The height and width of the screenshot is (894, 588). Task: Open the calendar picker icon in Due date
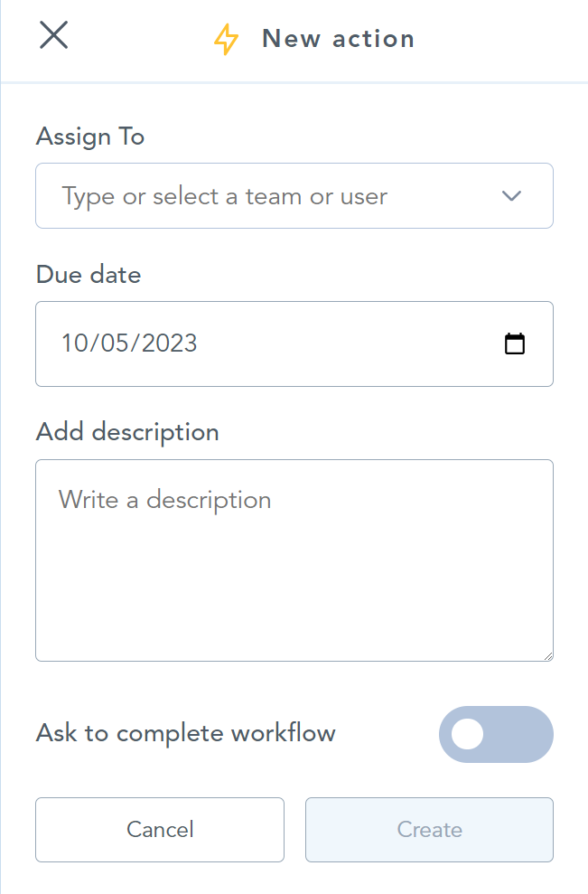tap(514, 343)
